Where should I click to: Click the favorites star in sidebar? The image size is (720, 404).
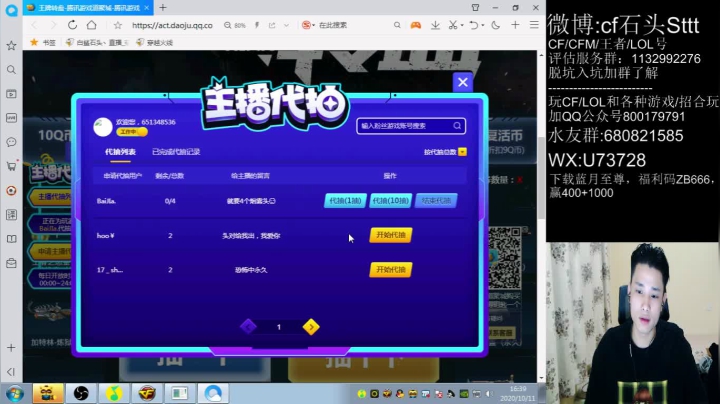tap(11, 45)
